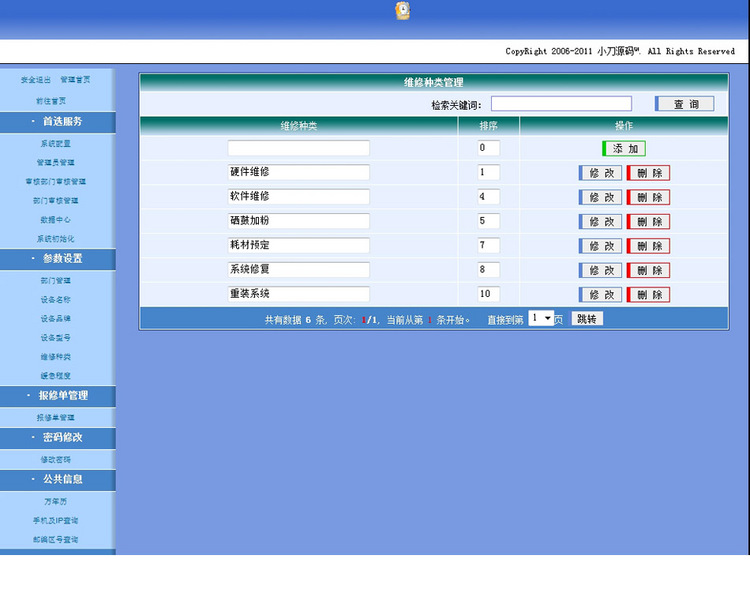This screenshot has width=750, height=589.
Task: Click the 操作 column header
Action: point(624,126)
